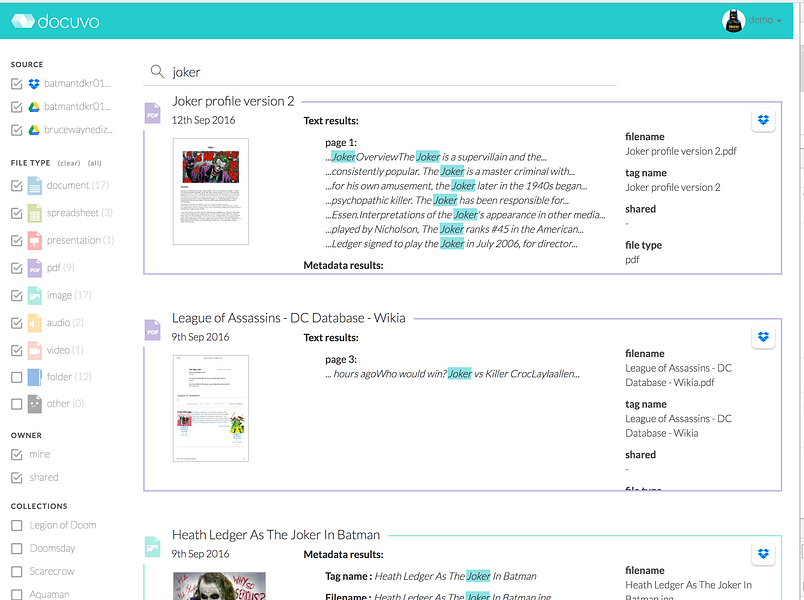Click PDF icon for Joker profile version 2

coord(153,113)
